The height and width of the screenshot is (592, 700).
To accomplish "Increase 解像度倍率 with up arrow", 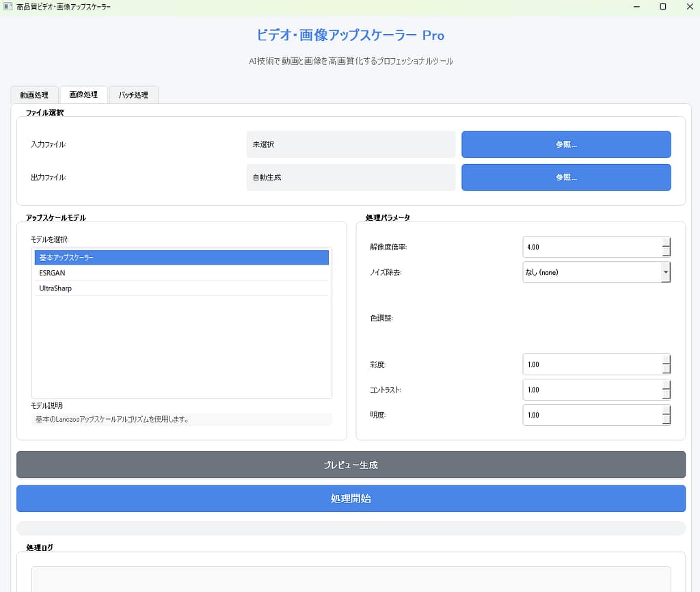I will 667,242.
